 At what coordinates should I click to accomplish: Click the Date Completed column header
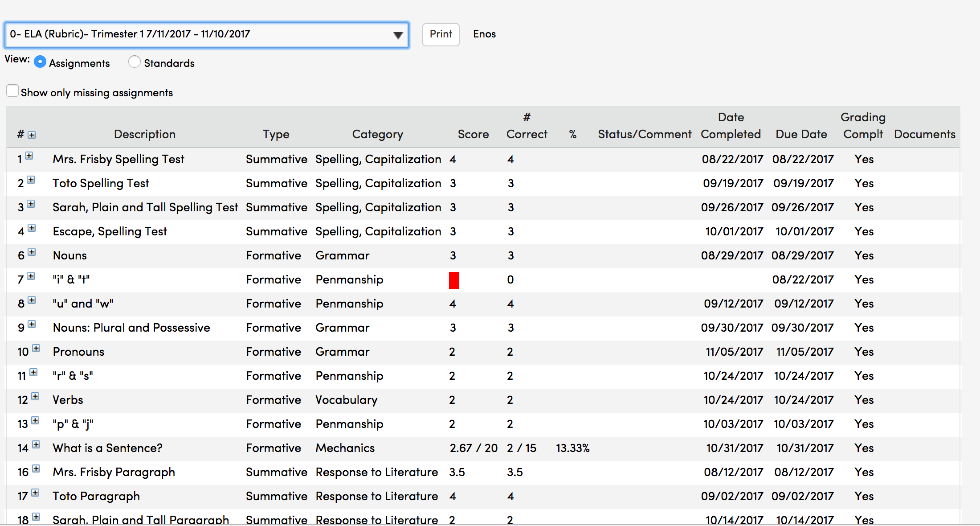point(731,126)
